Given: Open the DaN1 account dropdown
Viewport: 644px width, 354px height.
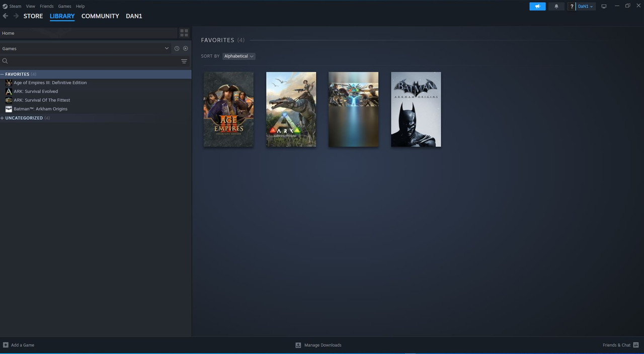Looking at the screenshot, I should pyautogui.click(x=586, y=7).
